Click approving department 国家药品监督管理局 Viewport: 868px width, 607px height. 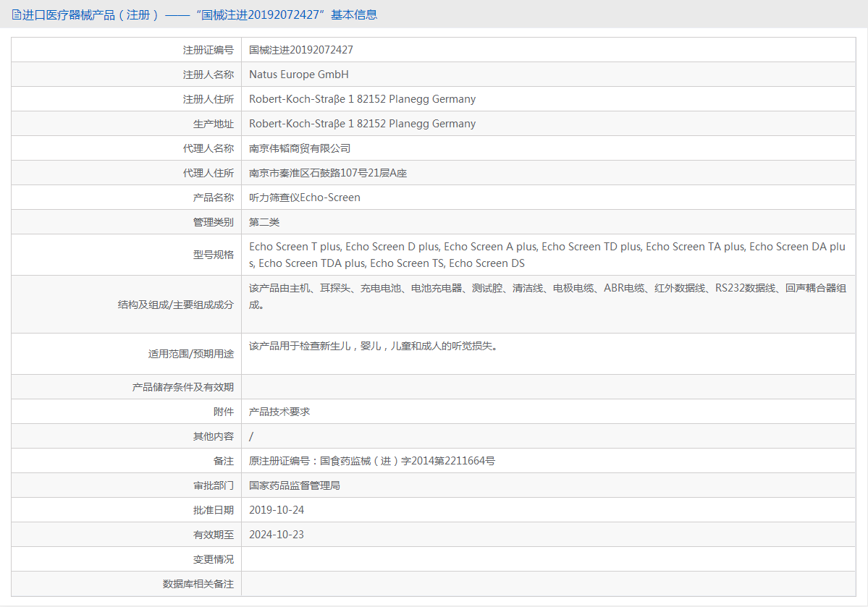(294, 485)
